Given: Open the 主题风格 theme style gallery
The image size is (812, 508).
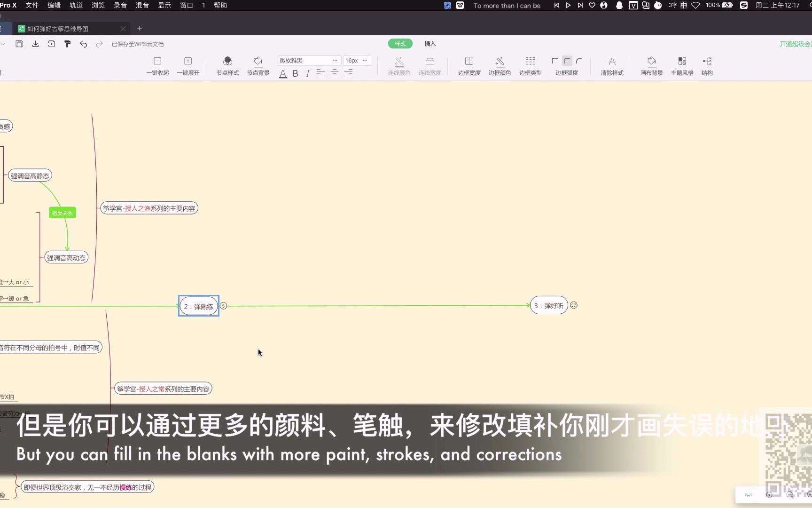Looking at the screenshot, I should point(682,66).
